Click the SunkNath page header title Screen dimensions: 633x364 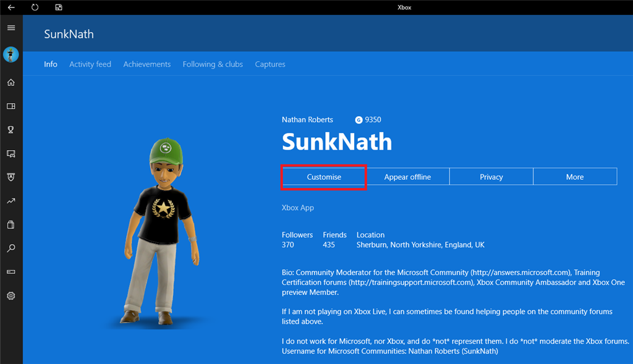pyautogui.click(x=69, y=35)
